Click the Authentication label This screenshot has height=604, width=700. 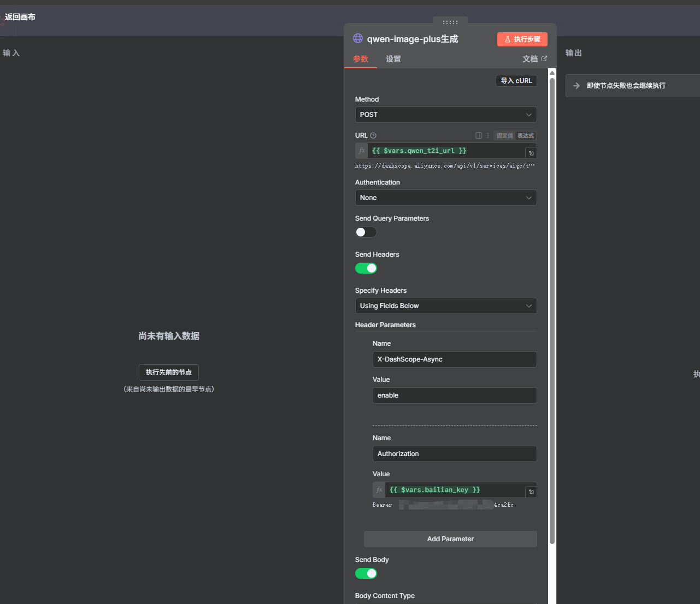click(378, 182)
